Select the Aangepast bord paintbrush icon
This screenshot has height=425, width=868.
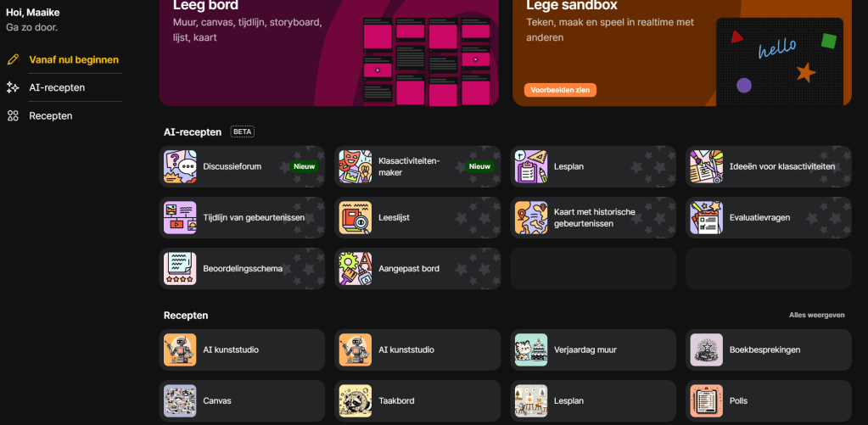coord(356,268)
